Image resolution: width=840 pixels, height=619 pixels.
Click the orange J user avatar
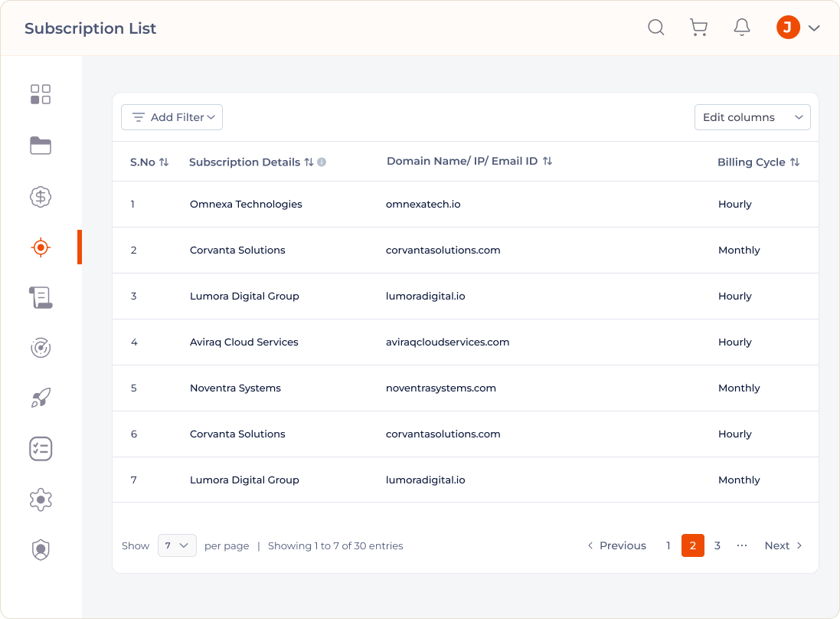click(x=788, y=28)
